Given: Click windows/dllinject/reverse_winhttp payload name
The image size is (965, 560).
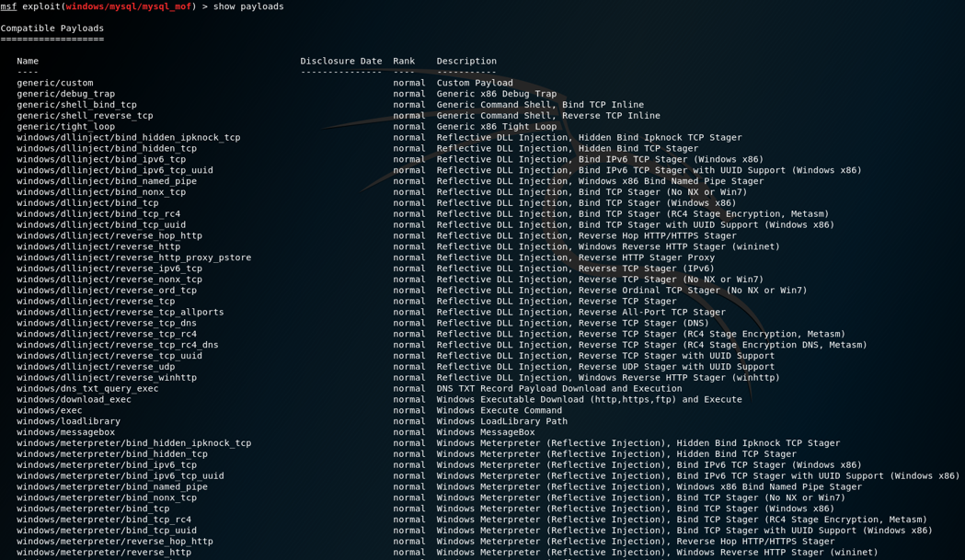Looking at the screenshot, I should [x=107, y=378].
